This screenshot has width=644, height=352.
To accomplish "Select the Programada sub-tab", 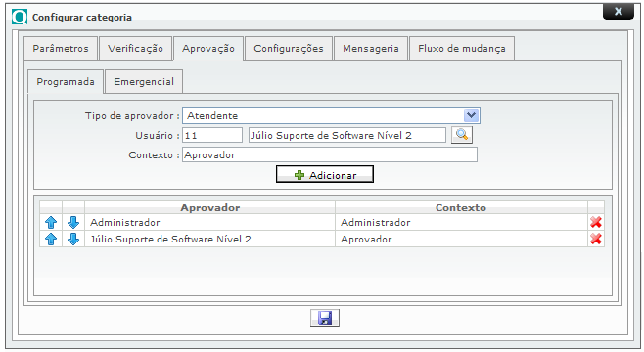I will coord(66,81).
